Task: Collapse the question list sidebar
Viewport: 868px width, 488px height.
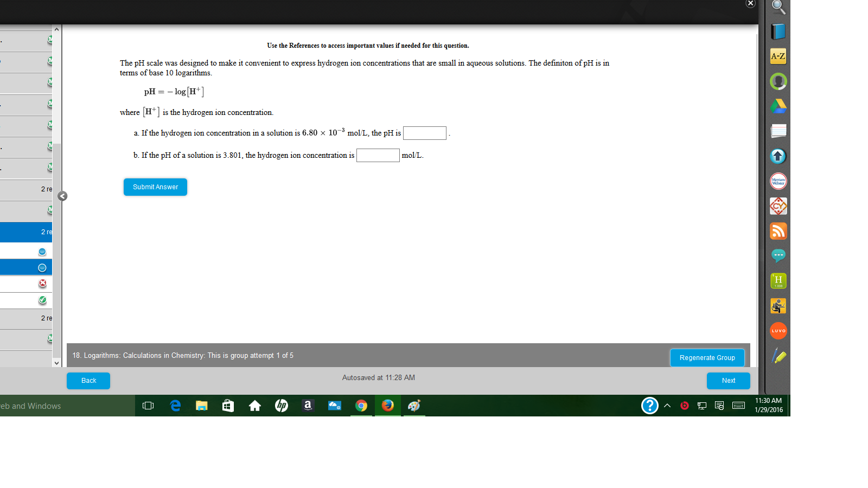Action: (x=62, y=196)
